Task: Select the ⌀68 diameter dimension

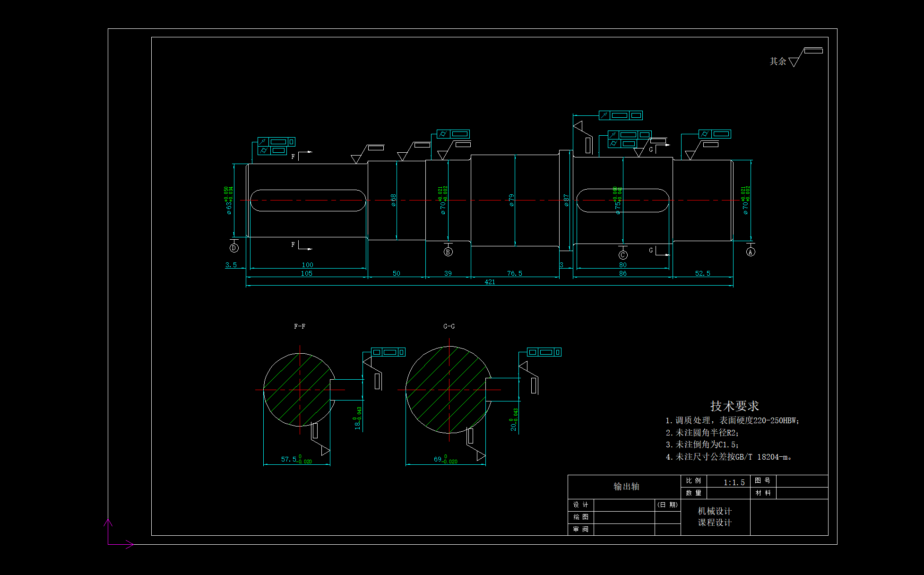Action: [393, 200]
